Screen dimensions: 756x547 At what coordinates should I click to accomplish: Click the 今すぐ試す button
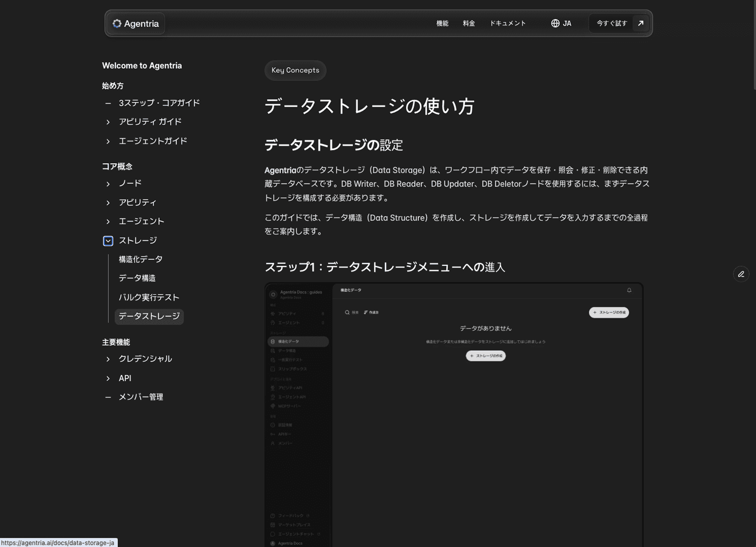coord(612,23)
